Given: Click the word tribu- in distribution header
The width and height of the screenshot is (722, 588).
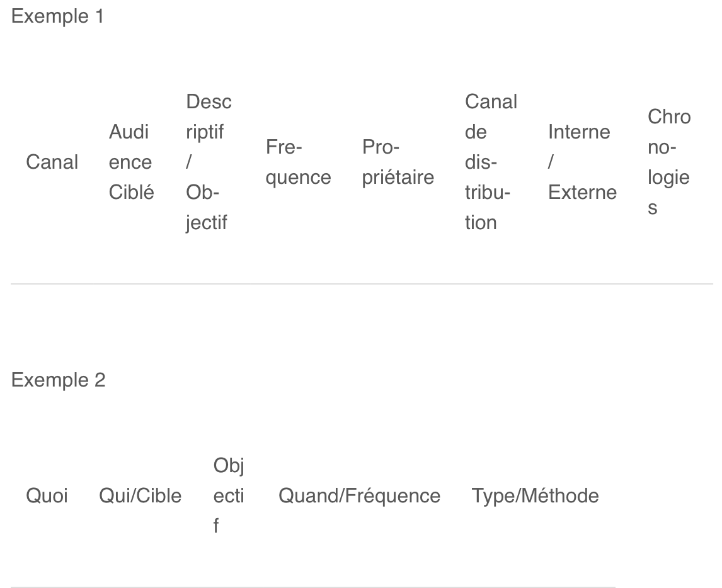Looking at the screenshot, I should (487, 192).
